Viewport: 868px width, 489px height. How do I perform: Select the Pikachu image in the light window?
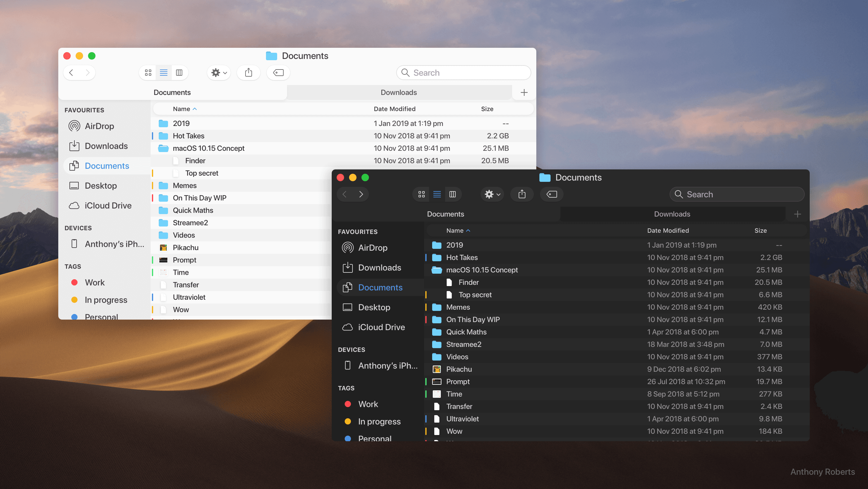(x=241, y=248)
